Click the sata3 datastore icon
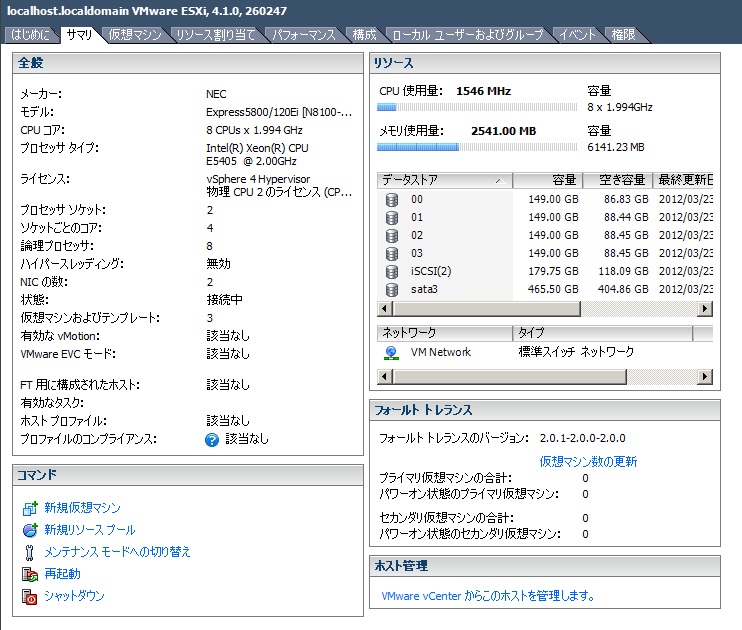This screenshot has height=630, width=742. click(392, 290)
